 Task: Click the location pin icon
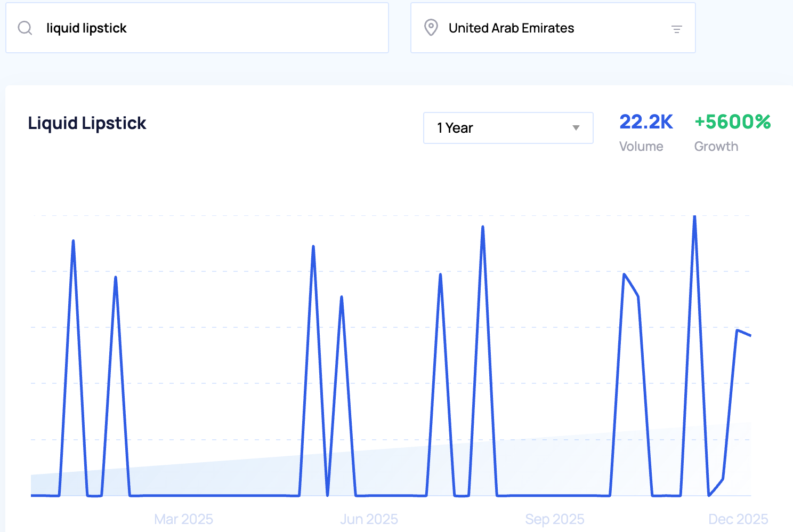(x=431, y=28)
